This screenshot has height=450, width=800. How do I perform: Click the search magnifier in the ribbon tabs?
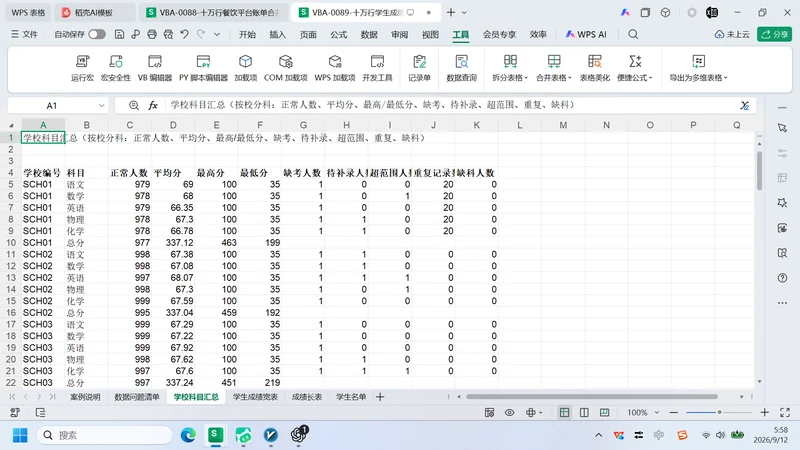(x=633, y=34)
